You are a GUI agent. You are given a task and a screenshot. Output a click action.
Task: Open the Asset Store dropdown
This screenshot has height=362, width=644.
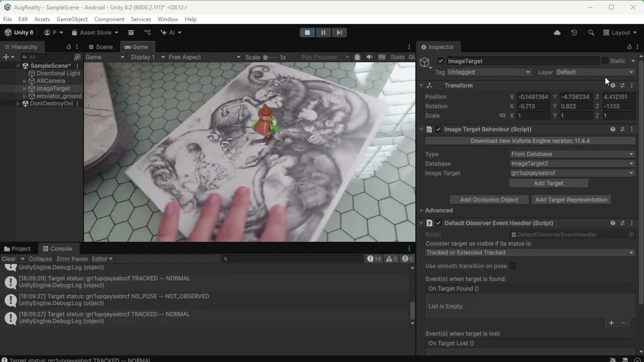95,33
